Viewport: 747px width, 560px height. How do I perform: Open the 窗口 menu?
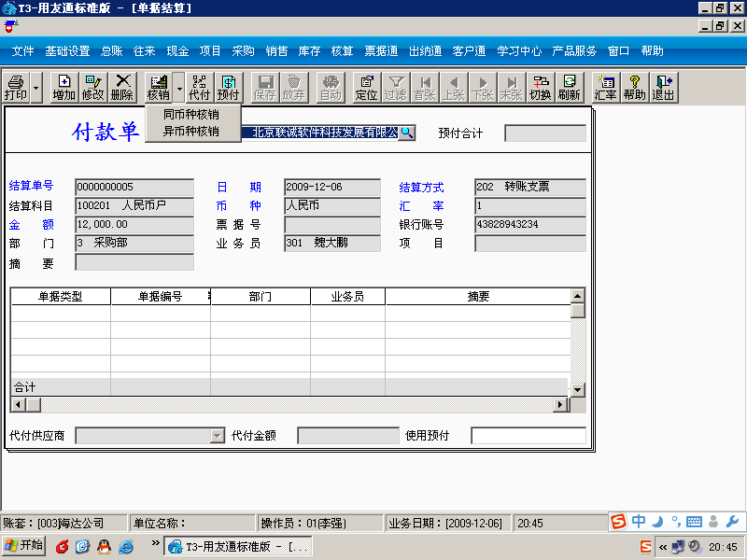click(618, 51)
